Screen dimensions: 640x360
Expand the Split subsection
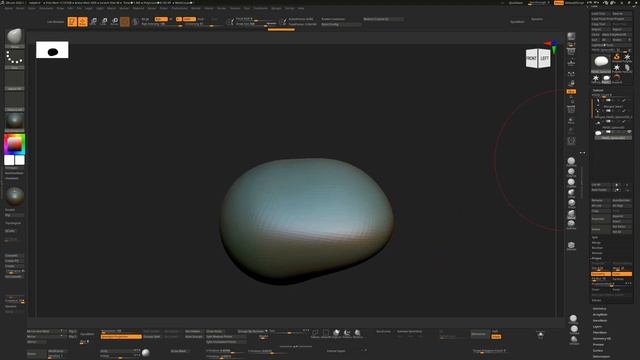coord(595,237)
